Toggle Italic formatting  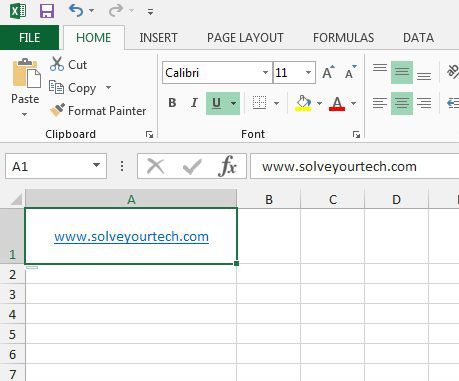click(x=194, y=103)
